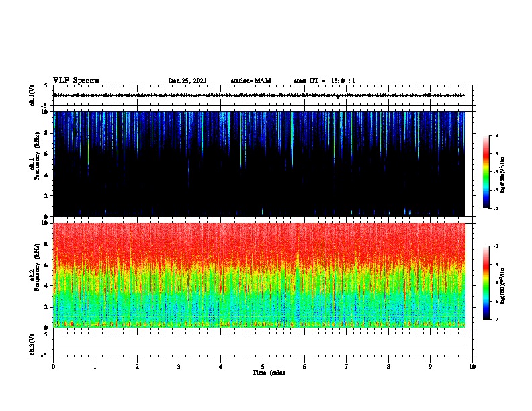Click the ch.3(V) flat line trace
Image resolution: width=532 pixels, height=411 pixels.
coord(259,345)
